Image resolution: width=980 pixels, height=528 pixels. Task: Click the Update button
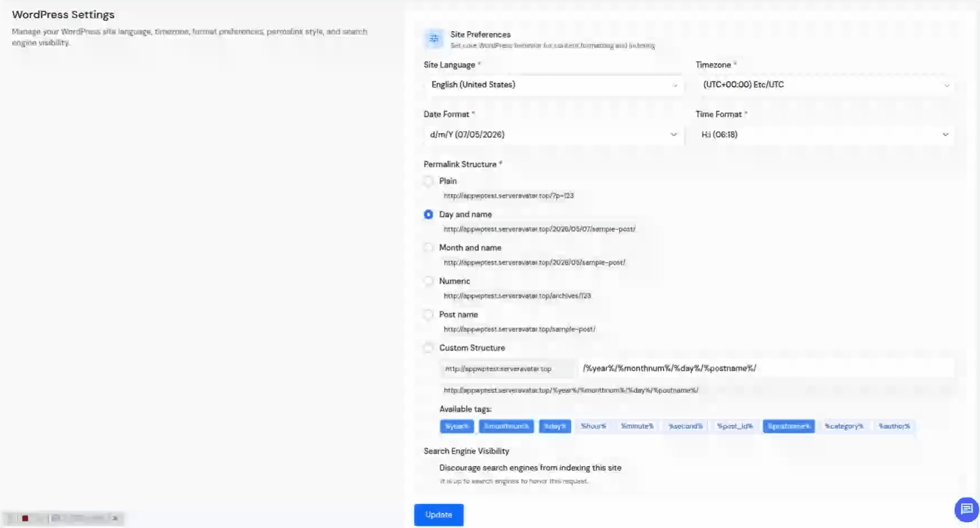(439, 515)
